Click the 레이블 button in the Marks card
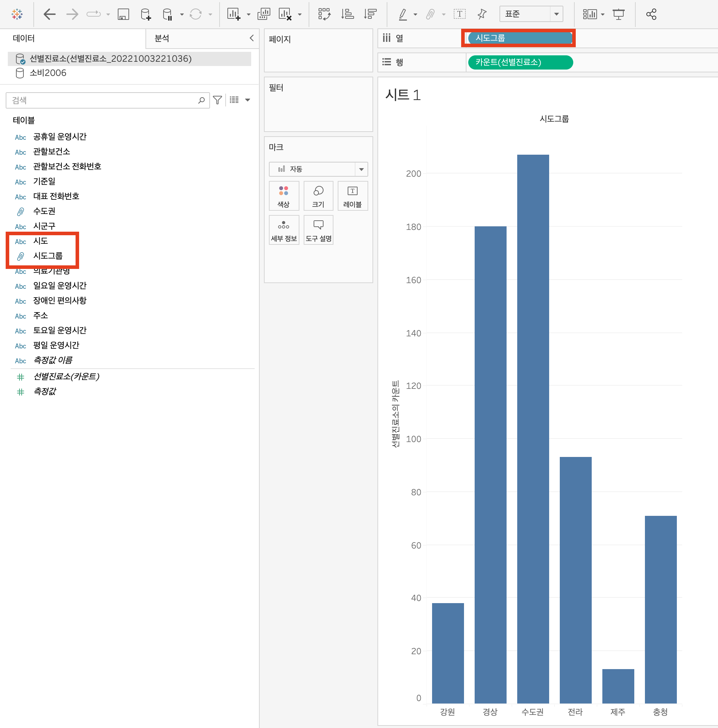This screenshot has width=718, height=728. coord(353,196)
